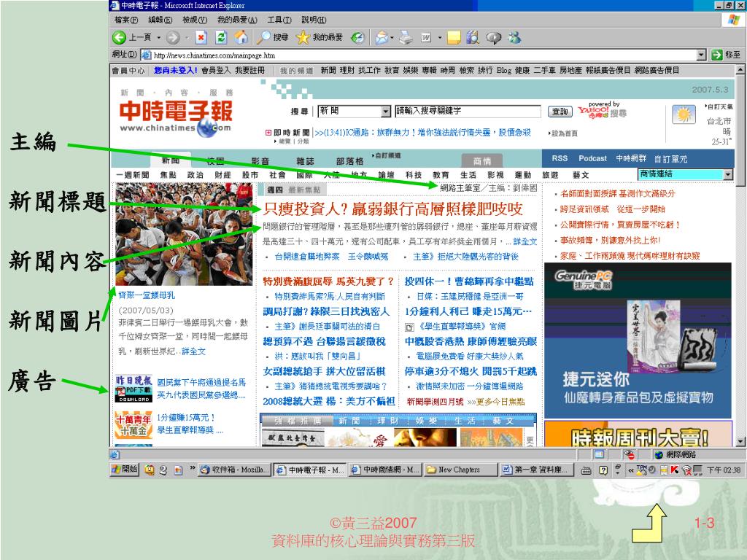Open the 編輯(E) menu

coord(160,20)
